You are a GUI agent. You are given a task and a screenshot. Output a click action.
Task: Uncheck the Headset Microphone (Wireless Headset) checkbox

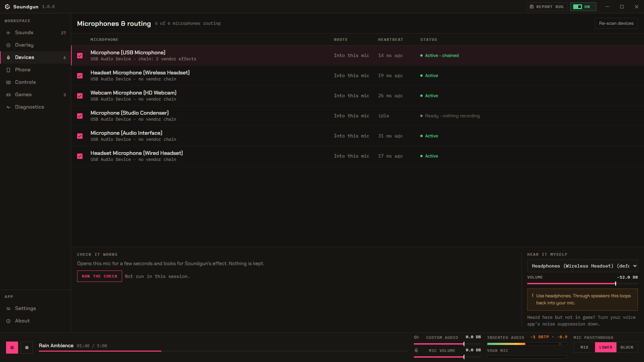pyautogui.click(x=80, y=76)
